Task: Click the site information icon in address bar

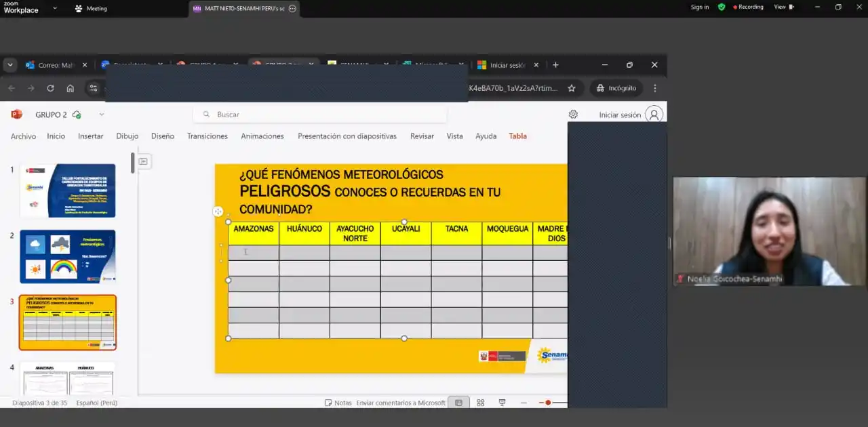Action: tap(94, 88)
